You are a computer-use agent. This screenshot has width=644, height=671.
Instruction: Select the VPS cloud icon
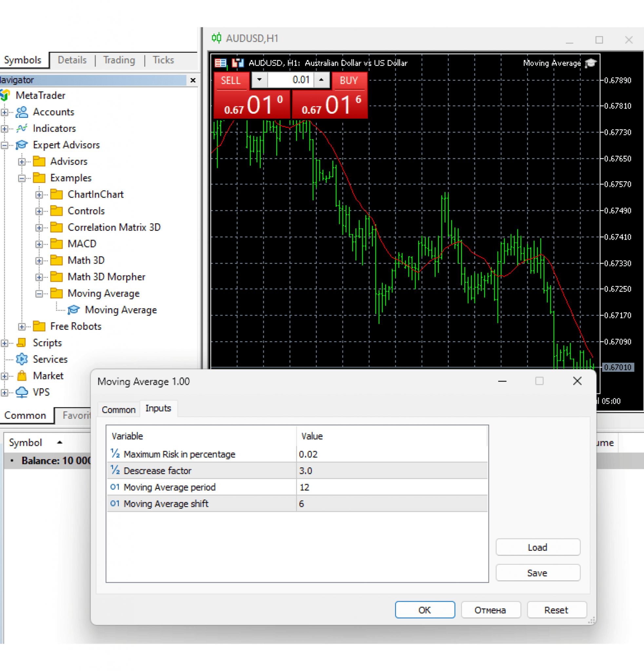tap(22, 392)
